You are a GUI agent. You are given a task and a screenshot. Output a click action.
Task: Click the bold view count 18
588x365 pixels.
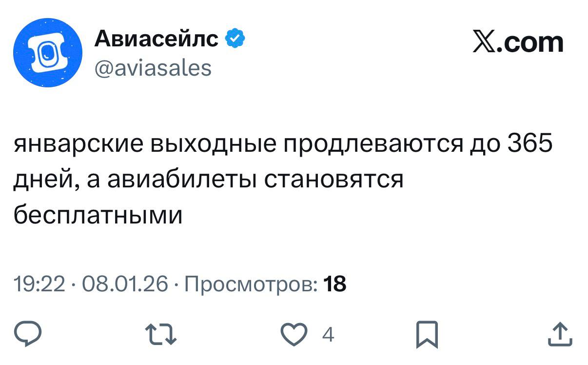click(x=335, y=284)
